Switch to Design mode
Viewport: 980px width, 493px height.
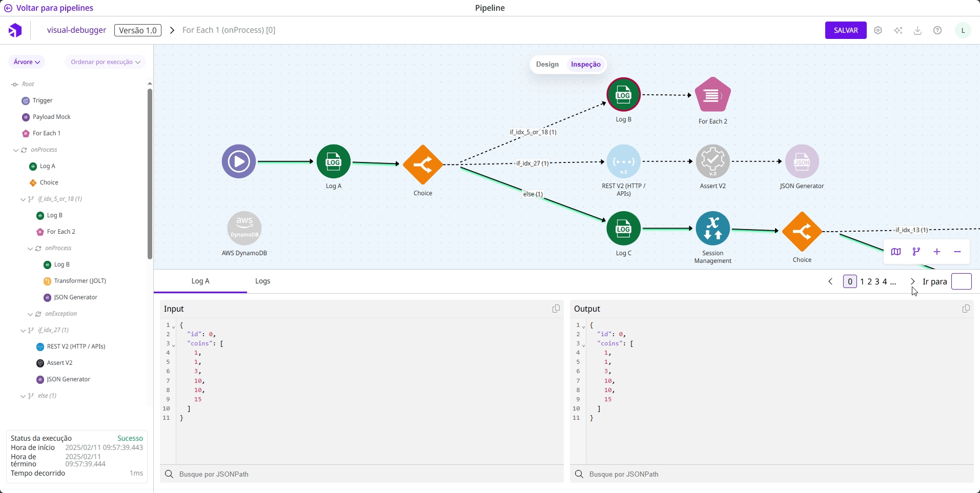547,65
